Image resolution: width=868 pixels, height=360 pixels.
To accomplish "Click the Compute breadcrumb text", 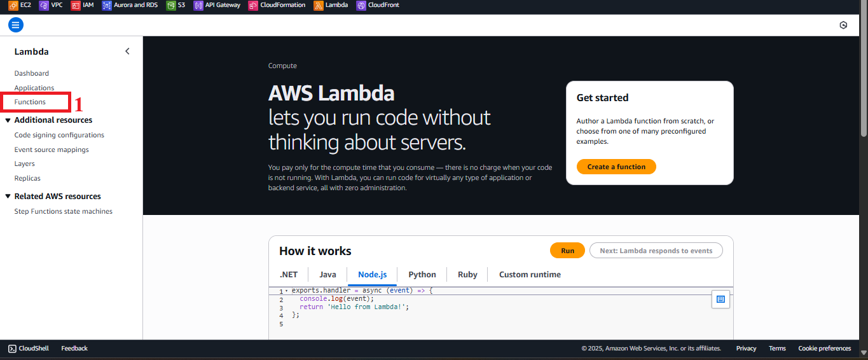I will click(282, 66).
